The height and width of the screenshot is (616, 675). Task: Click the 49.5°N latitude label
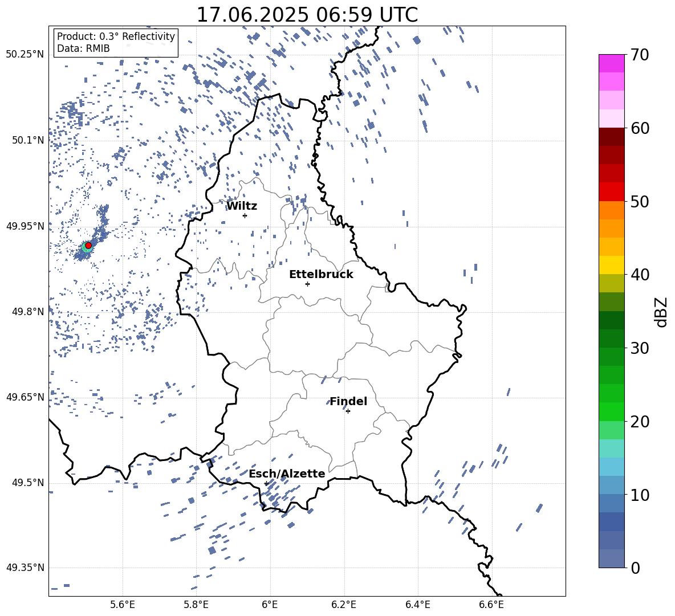pos(28,483)
